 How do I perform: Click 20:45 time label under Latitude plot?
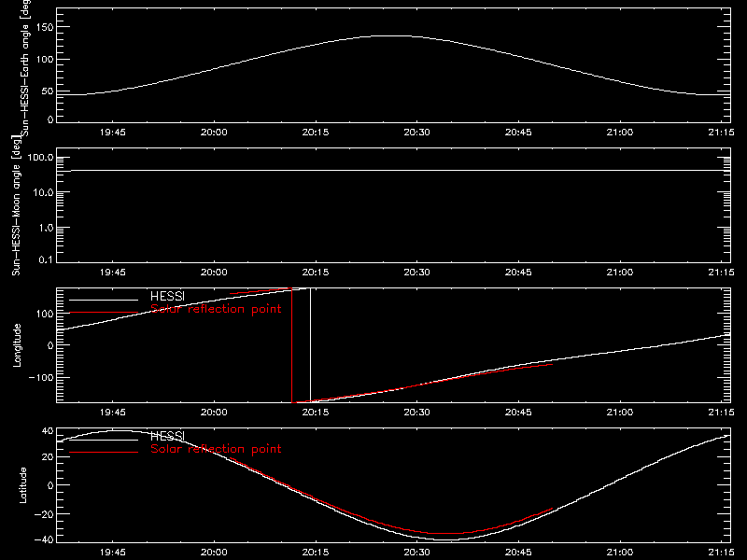(518, 553)
